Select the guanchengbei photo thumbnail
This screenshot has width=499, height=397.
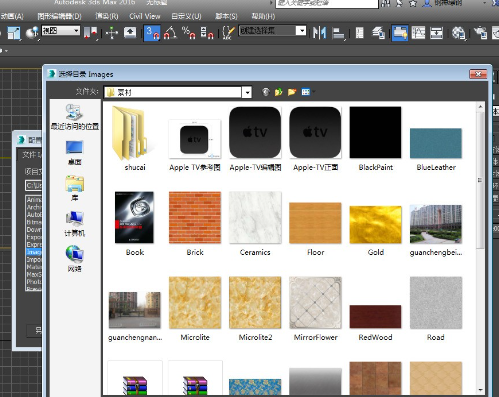[436, 230]
